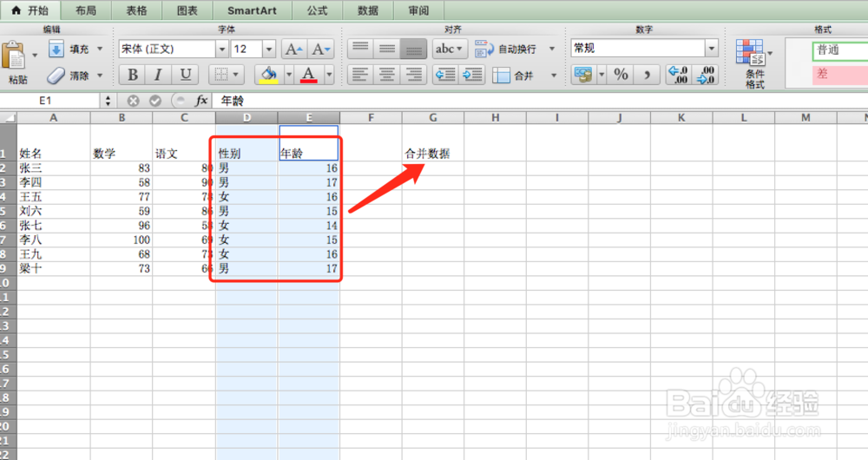Select the 差 cell style
Screen dimensions: 868x460
point(840,74)
